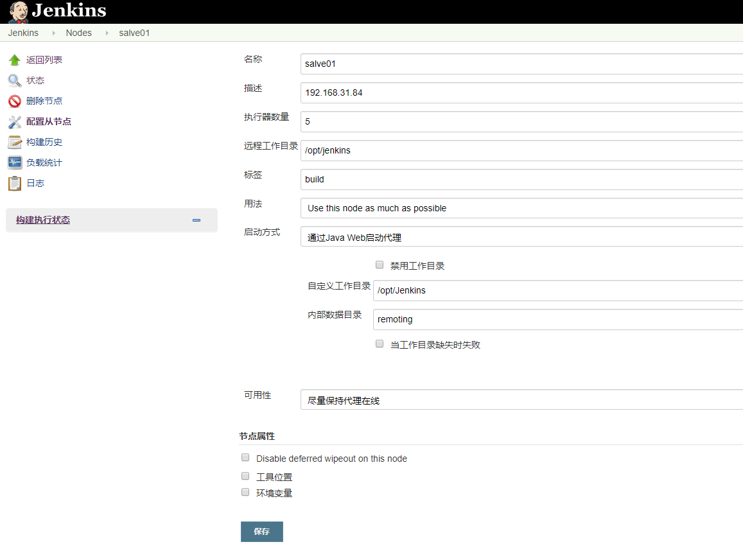Click the 构建执行状态 heading link
Image resolution: width=743 pixels, height=560 pixels.
(42, 220)
